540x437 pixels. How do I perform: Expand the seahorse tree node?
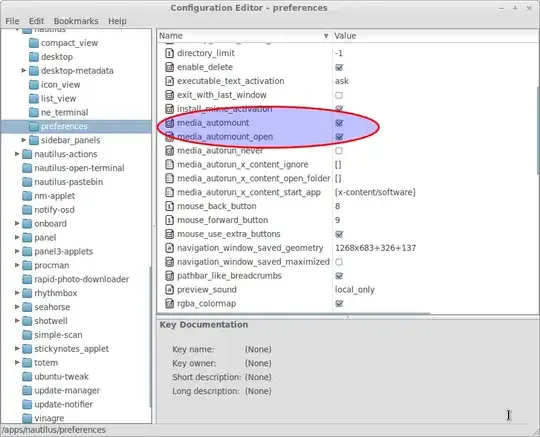click(17, 307)
